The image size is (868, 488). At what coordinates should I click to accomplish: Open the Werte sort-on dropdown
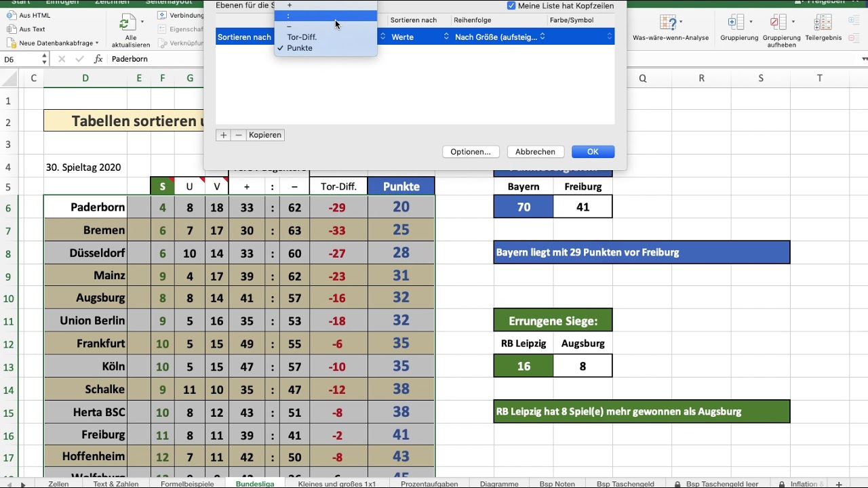pyautogui.click(x=420, y=37)
